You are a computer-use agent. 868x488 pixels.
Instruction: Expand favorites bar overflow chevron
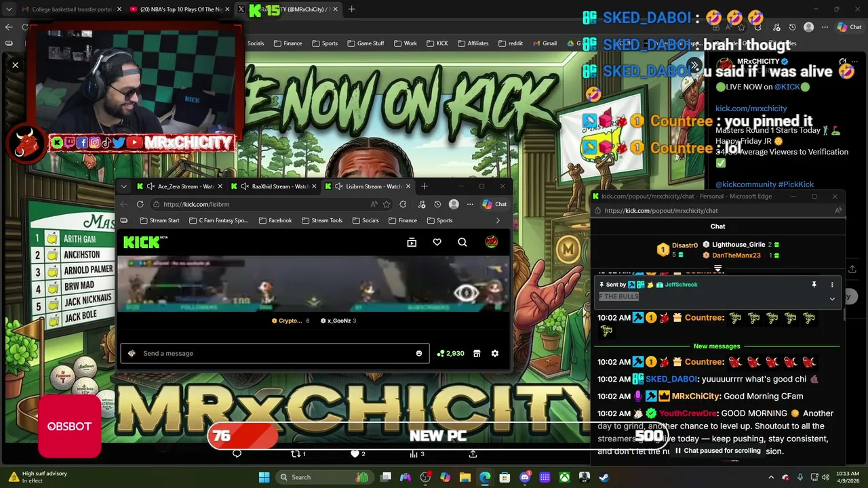(498, 220)
